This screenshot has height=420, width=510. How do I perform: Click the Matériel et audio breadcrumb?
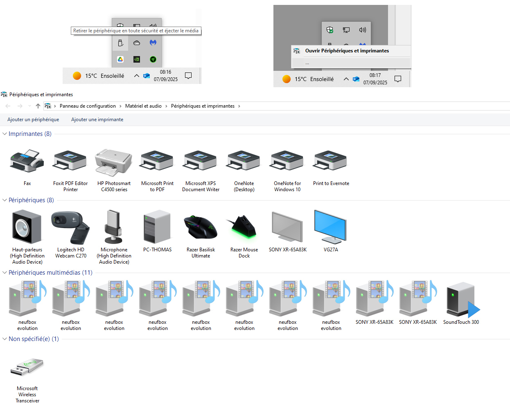(143, 106)
